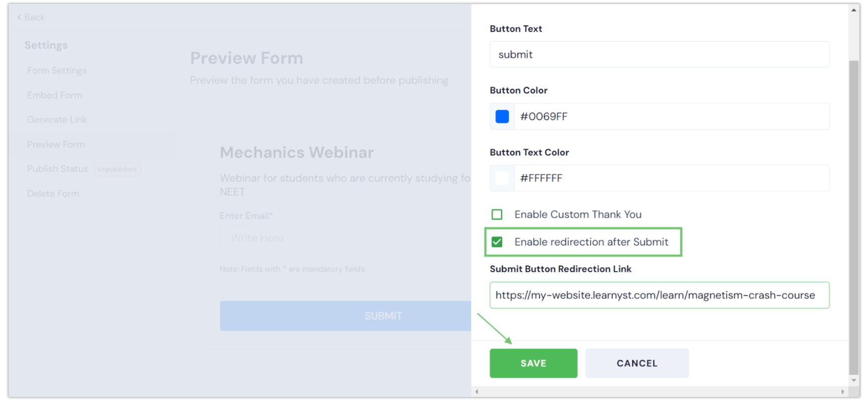Switch to the Preview Form section

point(56,144)
